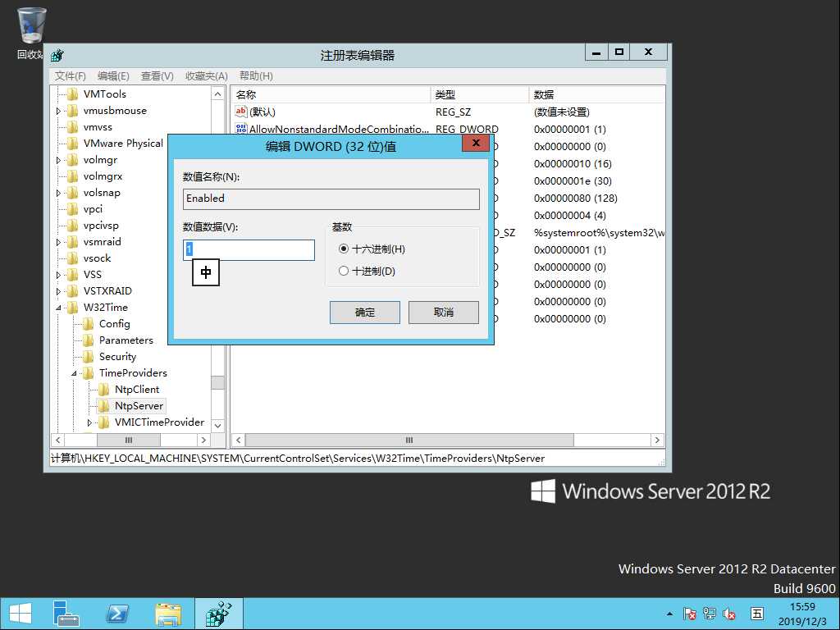Expand the volmgr tree node
Screen dimensions: 840x630
58,160
